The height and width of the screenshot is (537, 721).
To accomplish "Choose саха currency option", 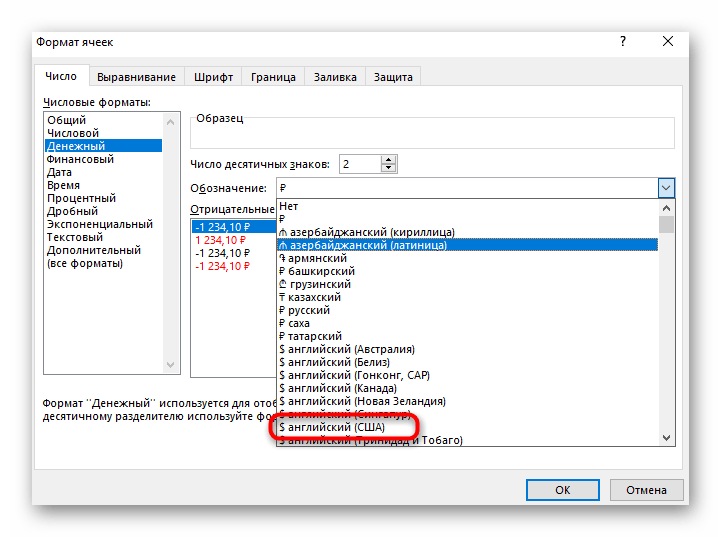I will tap(467, 323).
